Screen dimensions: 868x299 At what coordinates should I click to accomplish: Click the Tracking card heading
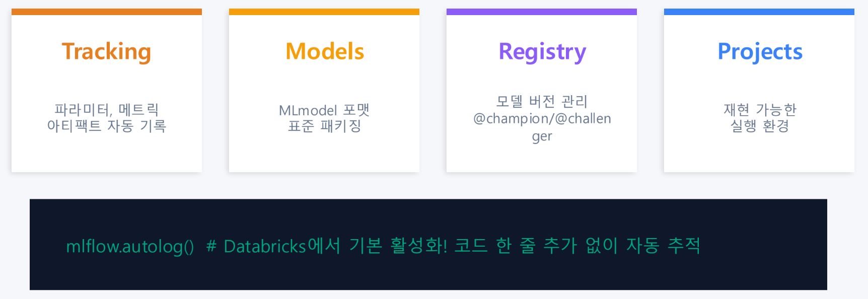coord(106,51)
